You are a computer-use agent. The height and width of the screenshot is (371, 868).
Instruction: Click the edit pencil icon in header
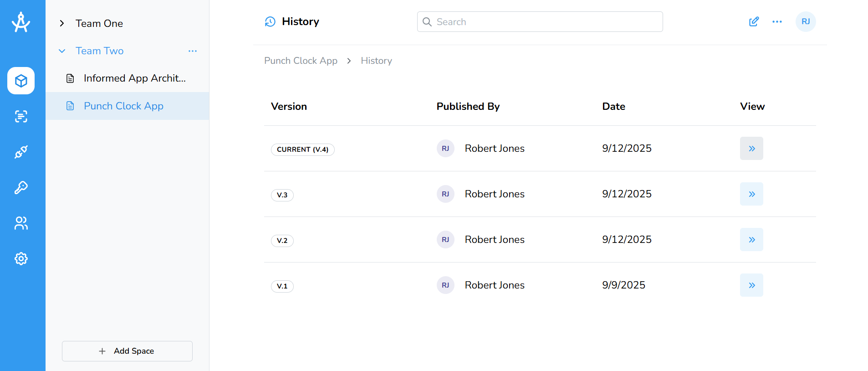point(754,22)
